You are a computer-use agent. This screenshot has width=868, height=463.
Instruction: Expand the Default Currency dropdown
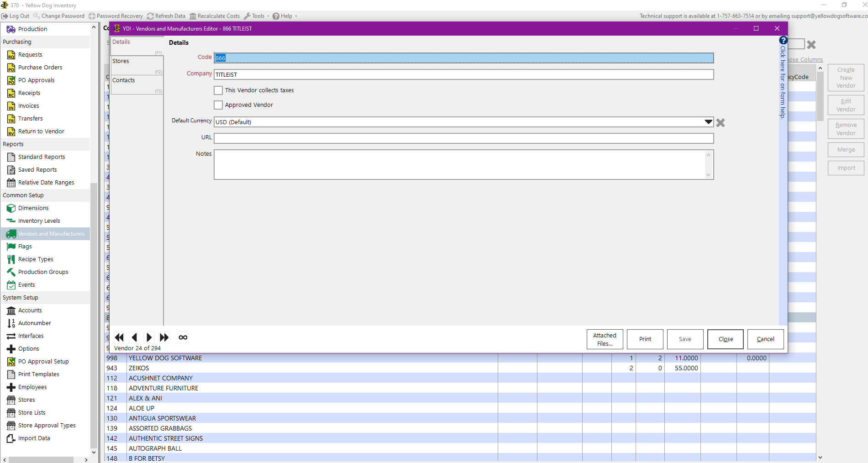coord(708,122)
